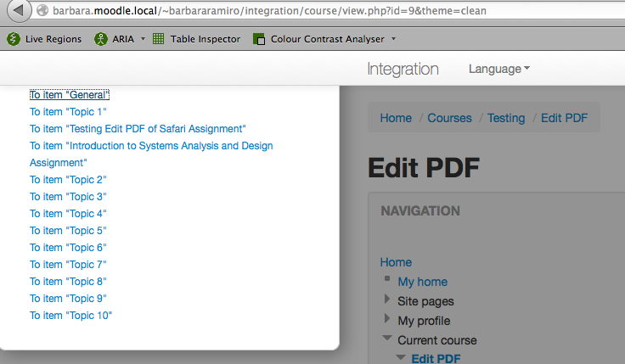Open Home link in Navigation block
Image resolution: width=625 pixels, height=364 pixels.
coord(396,262)
